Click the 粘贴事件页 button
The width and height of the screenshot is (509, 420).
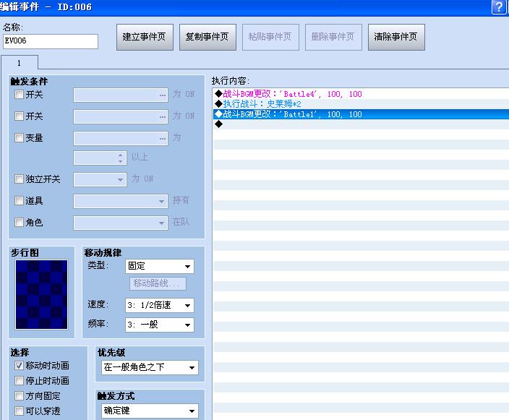click(x=270, y=37)
